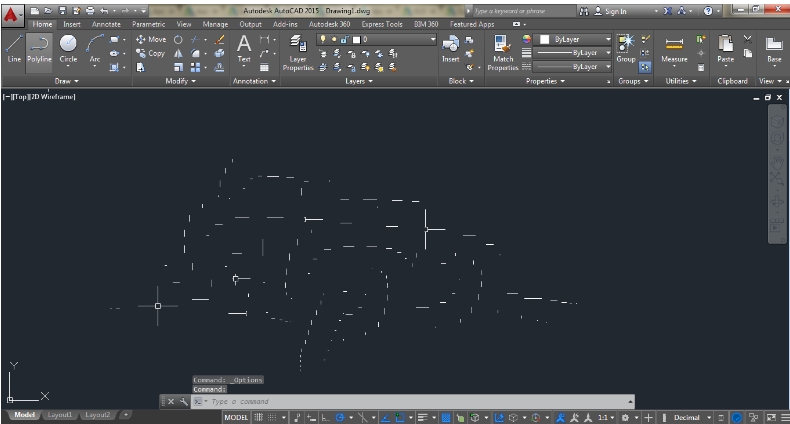
Task: Expand the Layers panel dropdown
Action: 359,81
